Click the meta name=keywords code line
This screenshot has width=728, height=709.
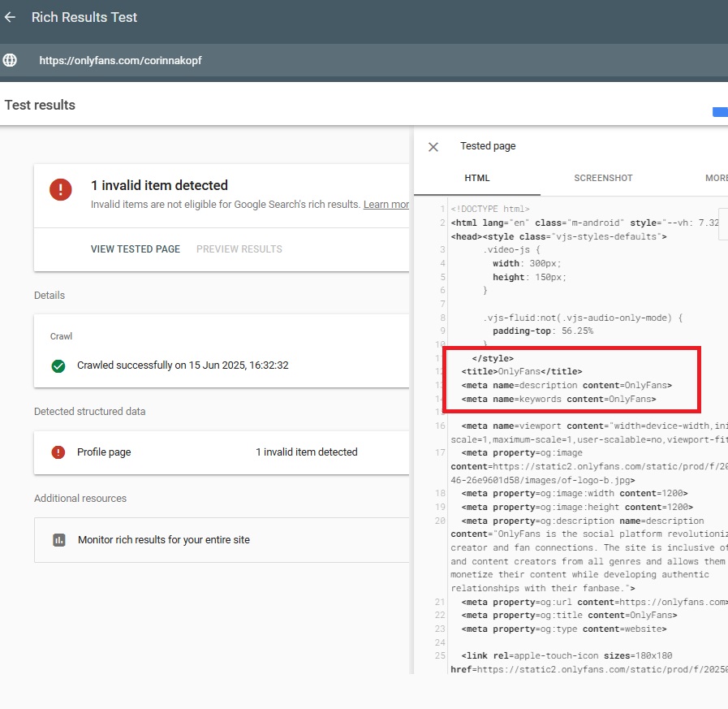[x=558, y=399]
